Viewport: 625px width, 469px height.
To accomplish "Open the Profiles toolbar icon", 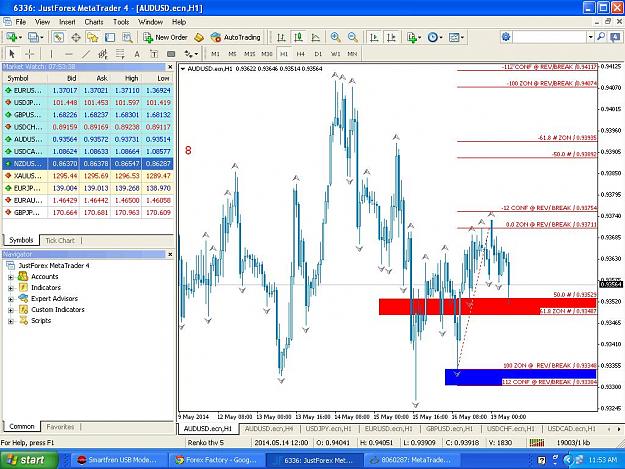I will click(x=34, y=37).
